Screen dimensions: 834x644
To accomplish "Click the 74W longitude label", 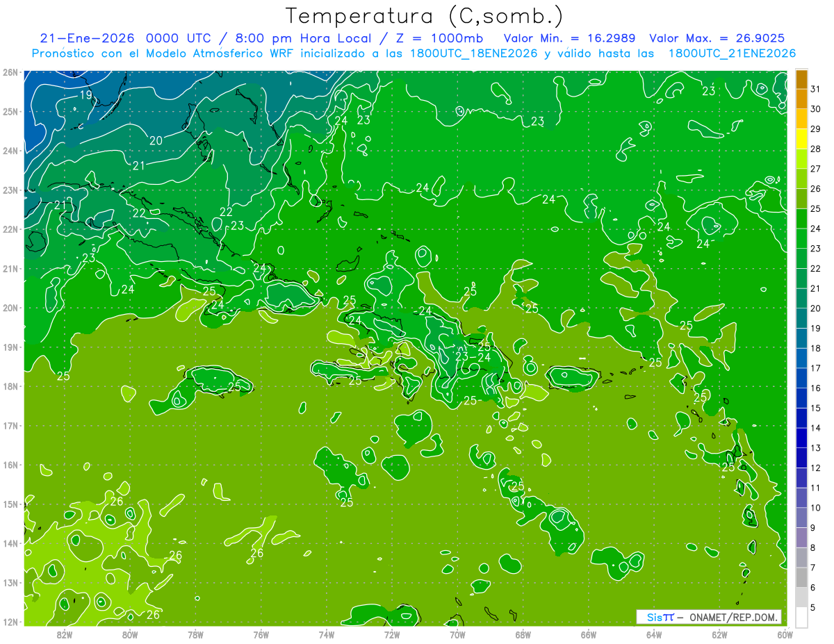I will (326, 634).
